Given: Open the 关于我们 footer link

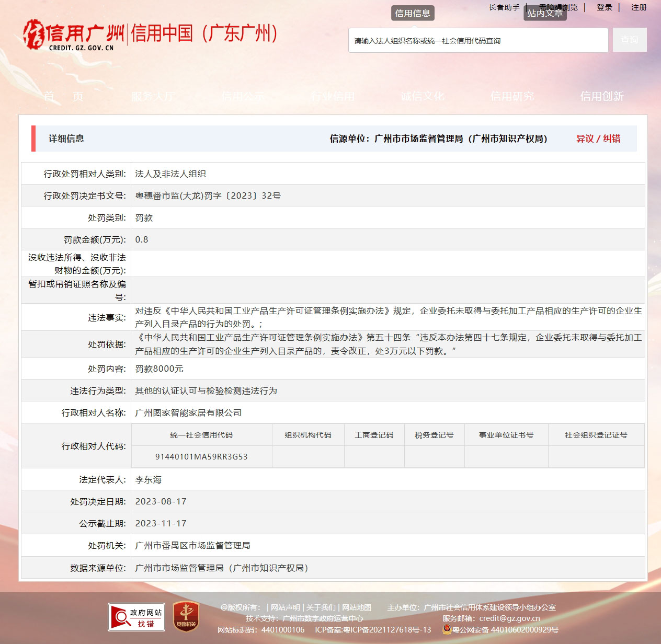Looking at the screenshot, I should point(321,607).
